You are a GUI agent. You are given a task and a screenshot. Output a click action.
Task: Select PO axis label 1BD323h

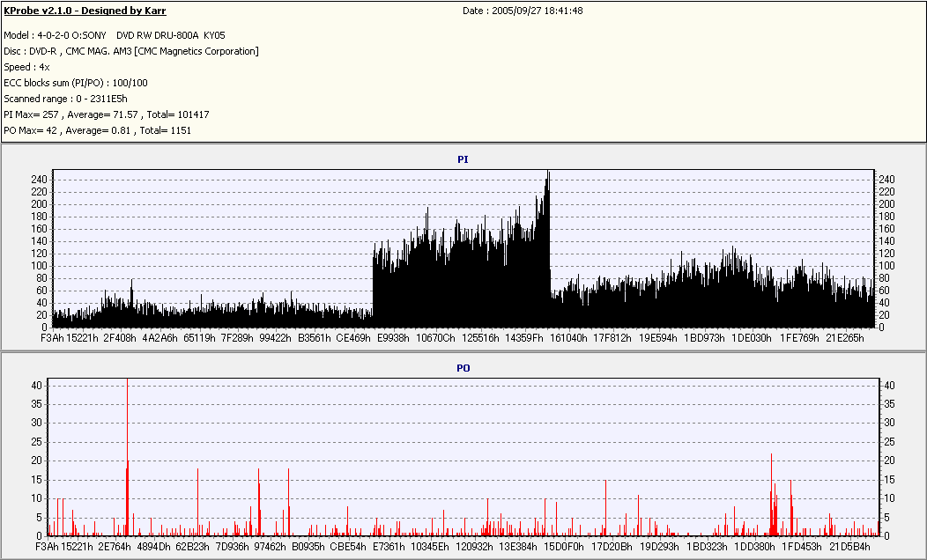click(707, 547)
